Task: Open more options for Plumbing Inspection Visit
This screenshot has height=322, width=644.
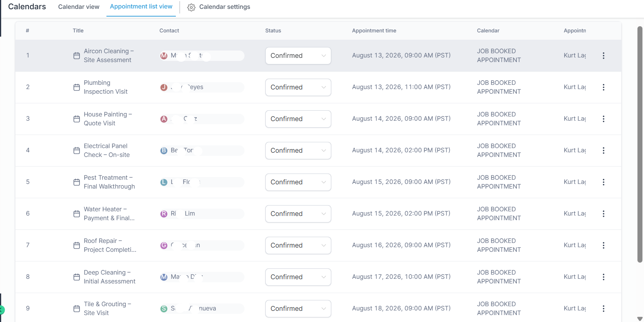Action: (x=604, y=87)
